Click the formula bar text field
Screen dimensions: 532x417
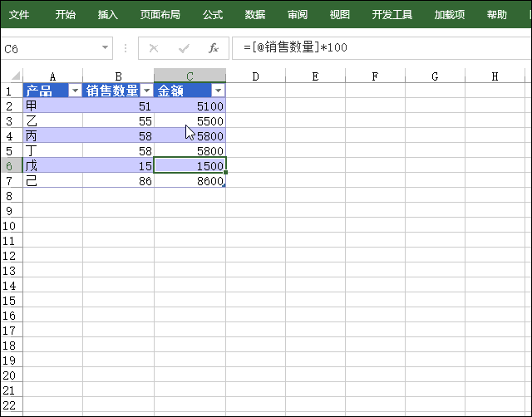pyautogui.click(x=382, y=48)
